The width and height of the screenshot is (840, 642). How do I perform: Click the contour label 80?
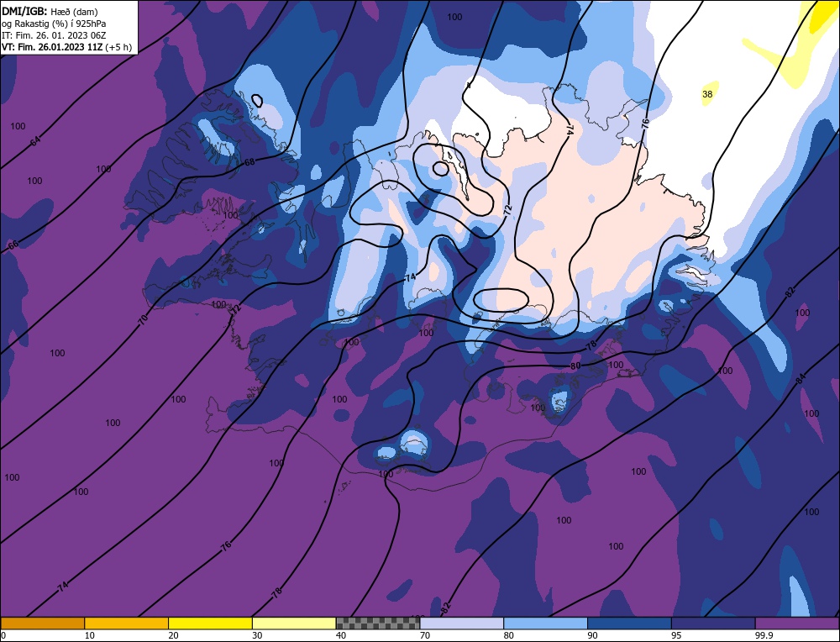pyautogui.click(x=575, y=366)
